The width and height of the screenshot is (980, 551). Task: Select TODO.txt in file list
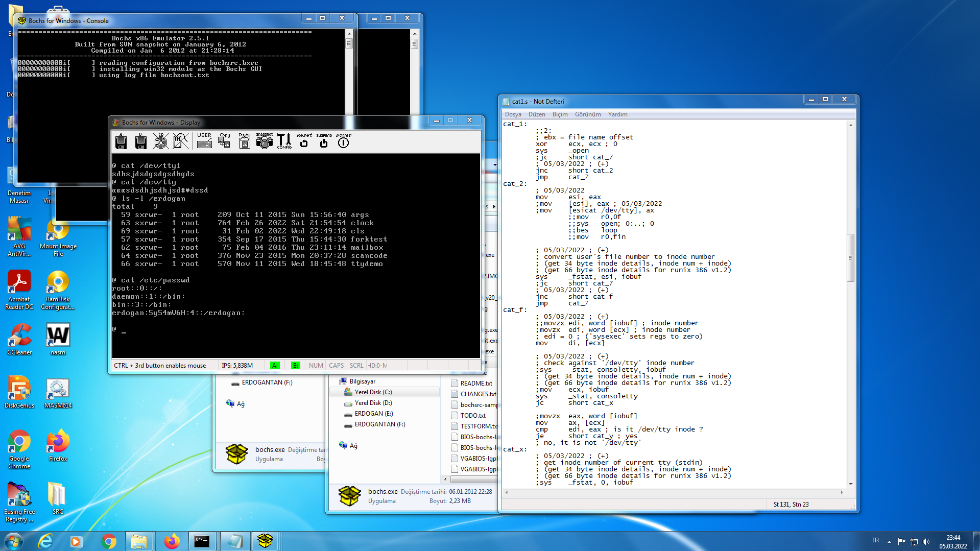pyautogui.click(x=468, y=415)
